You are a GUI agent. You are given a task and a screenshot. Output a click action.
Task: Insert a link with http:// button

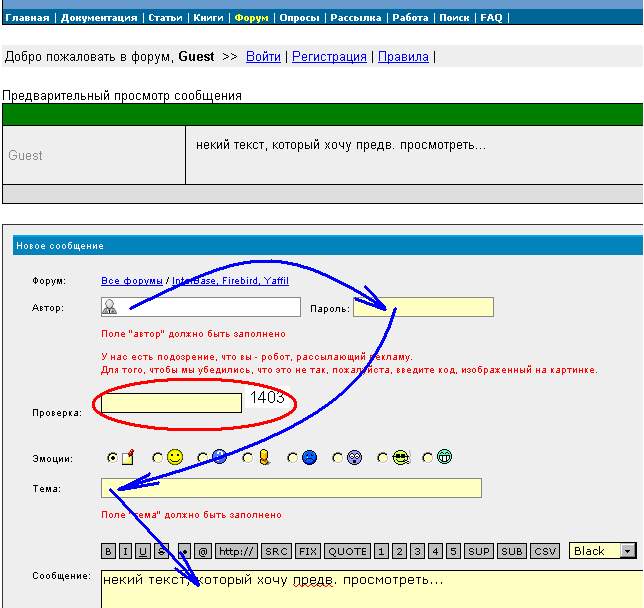237,551
